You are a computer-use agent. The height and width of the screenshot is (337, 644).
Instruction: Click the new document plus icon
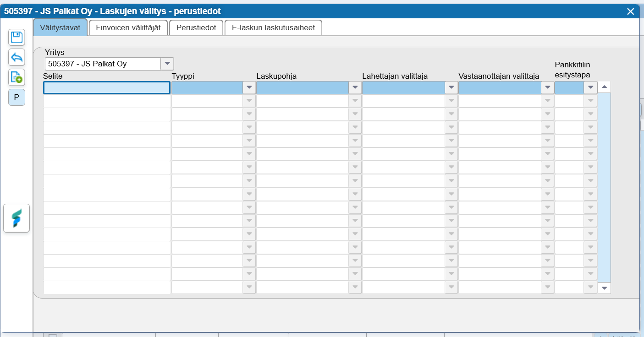(17, 77)
